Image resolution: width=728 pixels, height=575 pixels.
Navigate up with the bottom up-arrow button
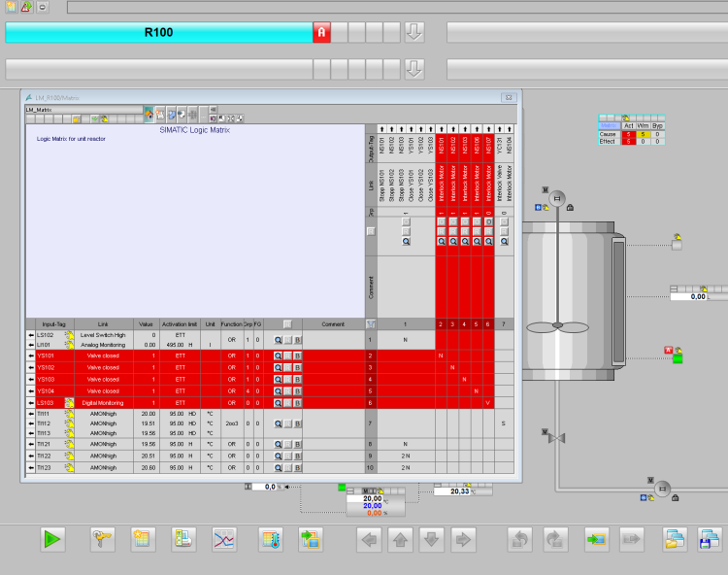400,539
